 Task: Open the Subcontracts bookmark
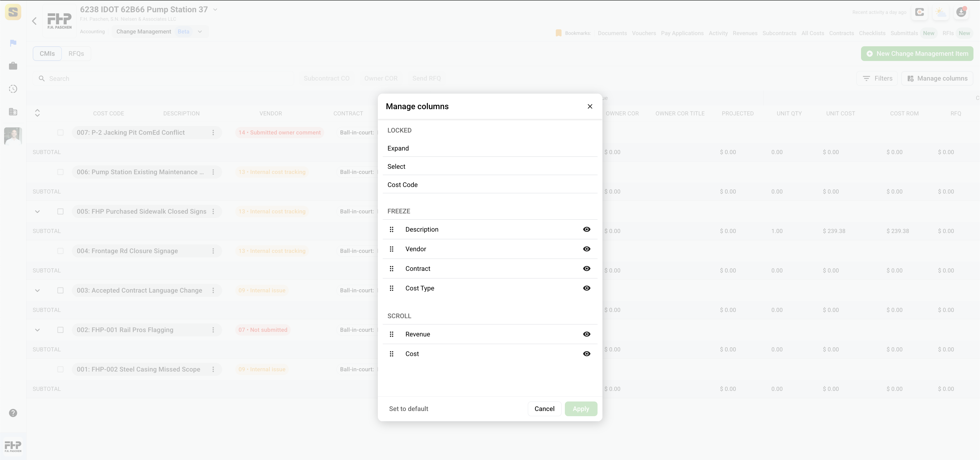(x=779, y=33)
